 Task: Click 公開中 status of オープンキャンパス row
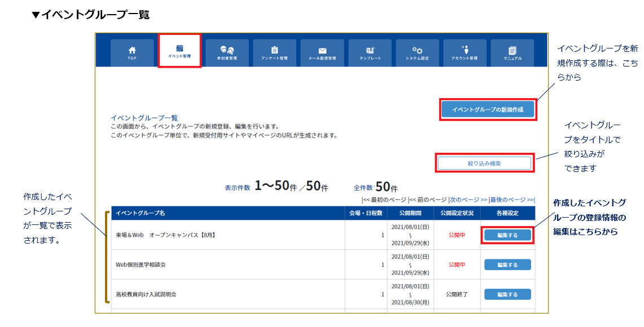[457, 235]
